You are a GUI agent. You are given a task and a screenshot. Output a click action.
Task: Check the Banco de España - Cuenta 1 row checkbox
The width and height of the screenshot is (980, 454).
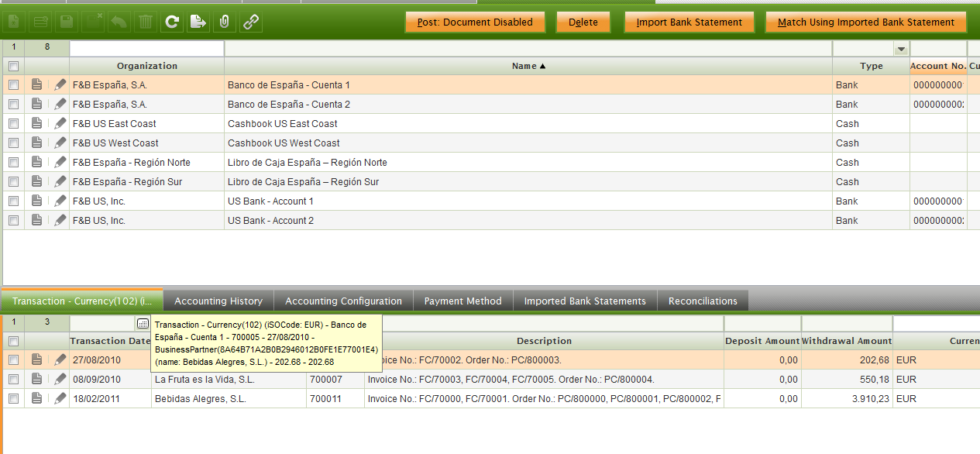tap(13, 84)
